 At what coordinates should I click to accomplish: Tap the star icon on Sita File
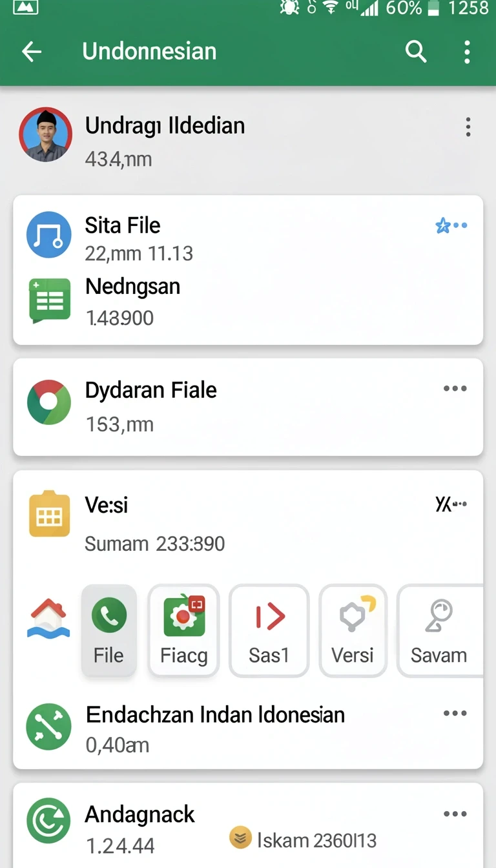point(443,226)
